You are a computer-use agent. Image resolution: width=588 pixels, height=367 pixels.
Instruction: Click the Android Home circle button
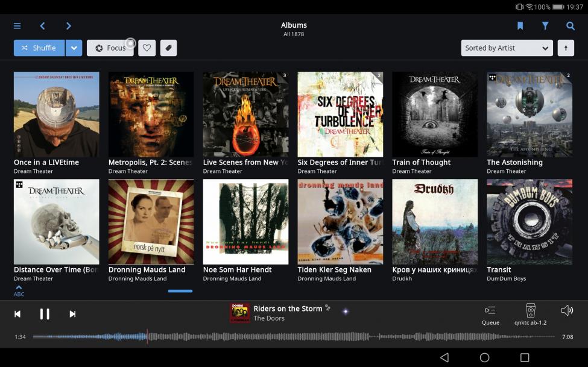pos(484,357)
